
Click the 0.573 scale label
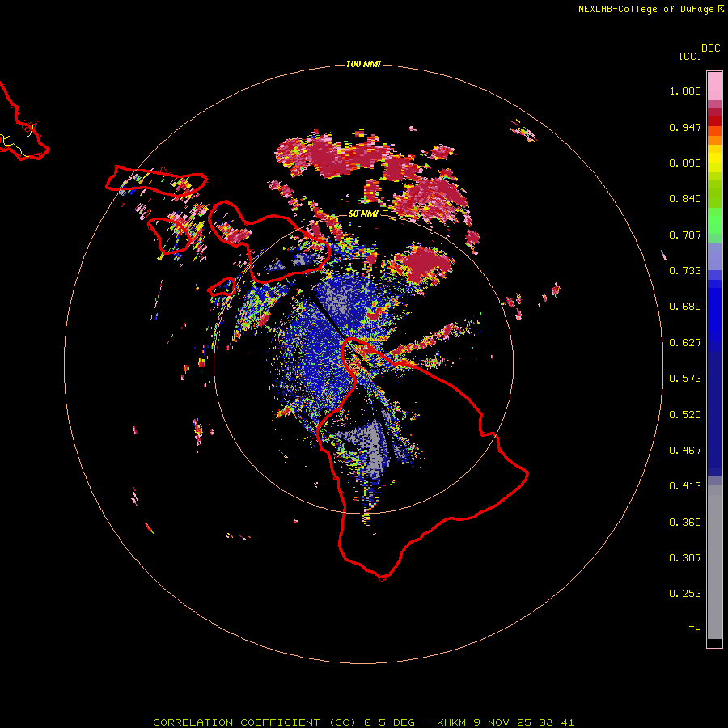(x=685, y=379)
